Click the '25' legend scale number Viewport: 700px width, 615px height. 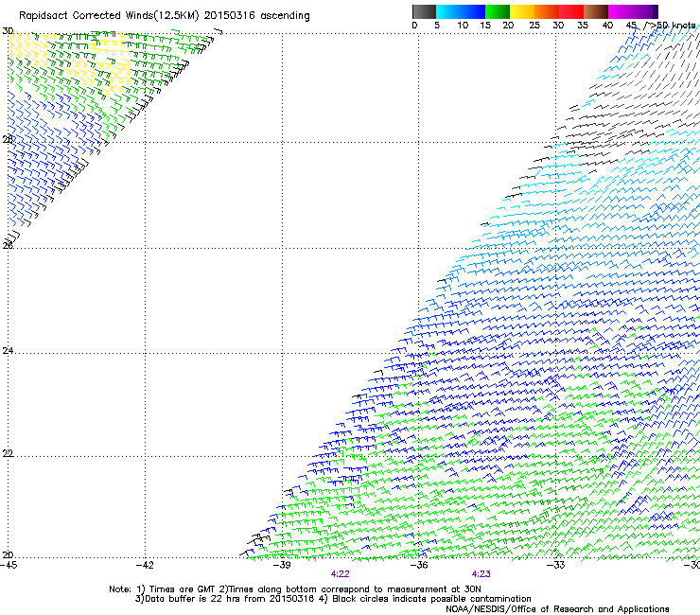(534, 26)
